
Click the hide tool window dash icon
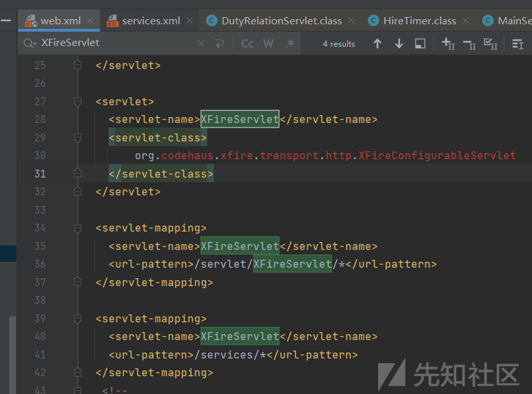(6, 20)
